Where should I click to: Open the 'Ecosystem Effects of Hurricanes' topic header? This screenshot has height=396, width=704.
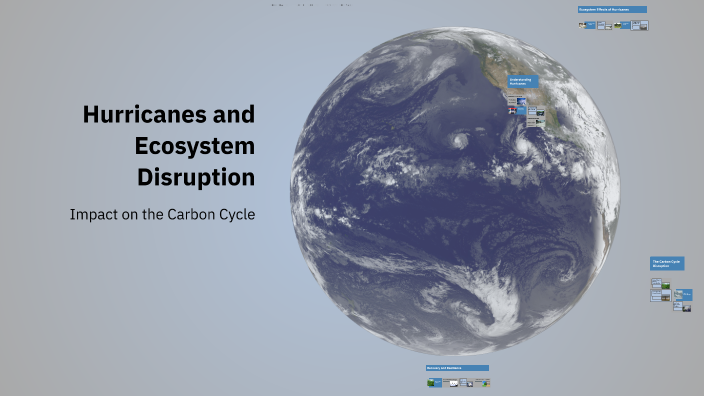tap(612, 9)
